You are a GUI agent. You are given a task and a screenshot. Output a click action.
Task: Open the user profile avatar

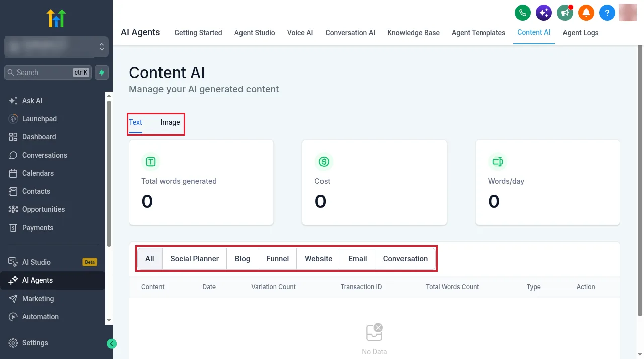[x=628, y=13]
